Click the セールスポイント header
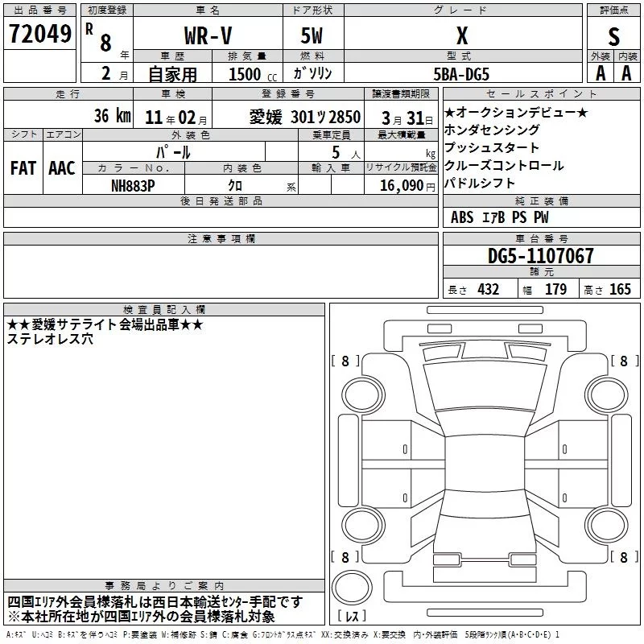The image size is (644, 644). point(541,94)
